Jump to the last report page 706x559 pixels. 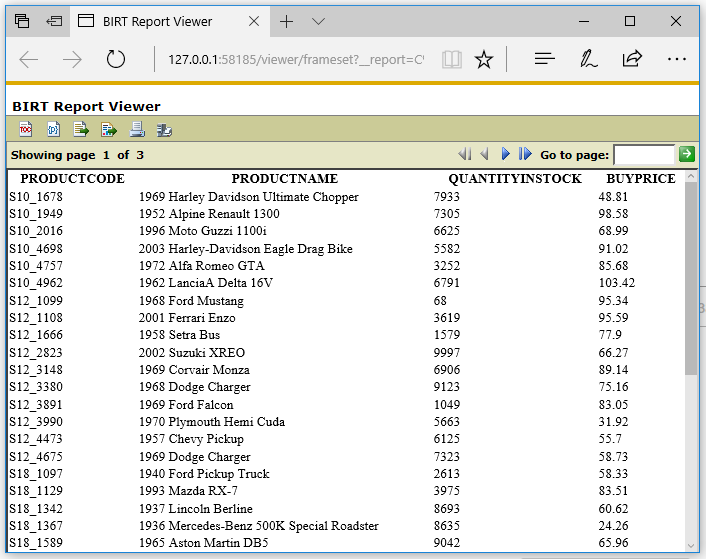(525, 154)
